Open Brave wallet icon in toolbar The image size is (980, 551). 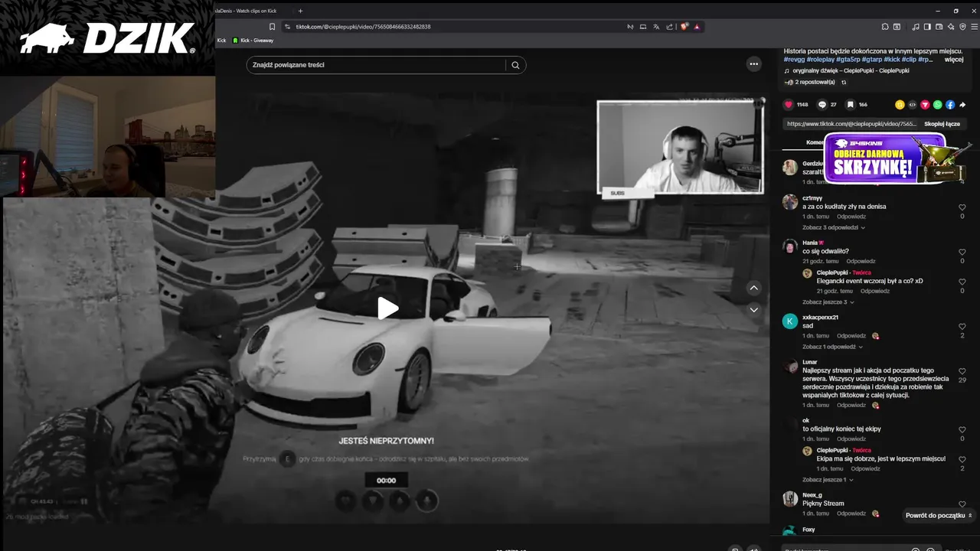click(939, 27)
